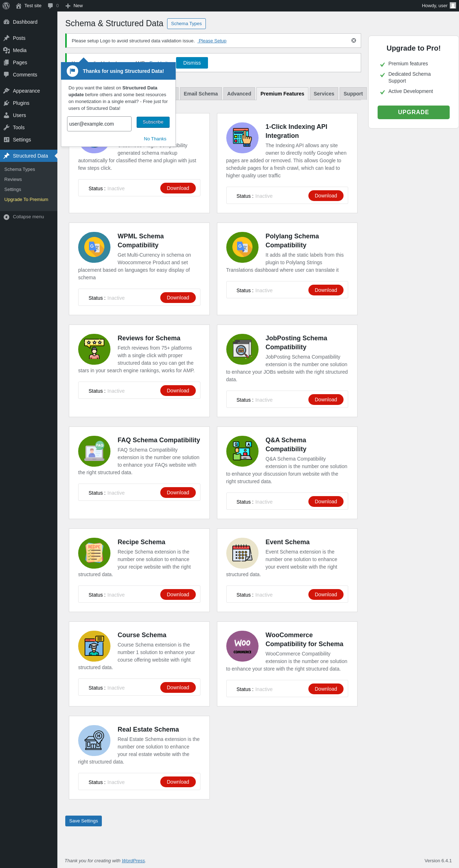Click the user avatar next to Howdy
Viewport: 459px width, 868px height.
(x=453, y=5)
